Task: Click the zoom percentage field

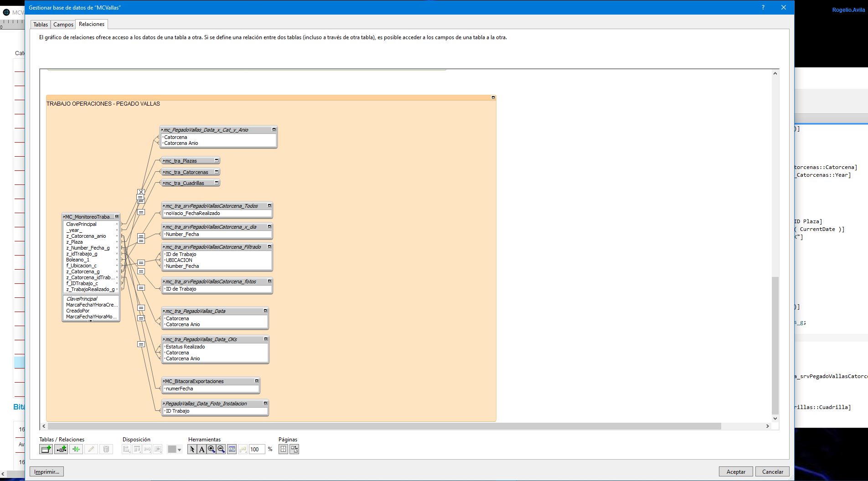Action: pyautogui.click(x=256, y=449)
